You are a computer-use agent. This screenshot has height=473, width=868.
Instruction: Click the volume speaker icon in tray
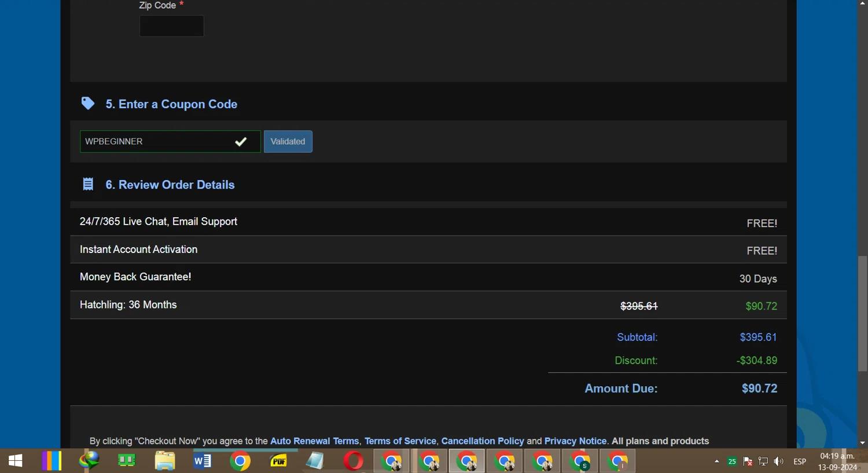(779, 461)
